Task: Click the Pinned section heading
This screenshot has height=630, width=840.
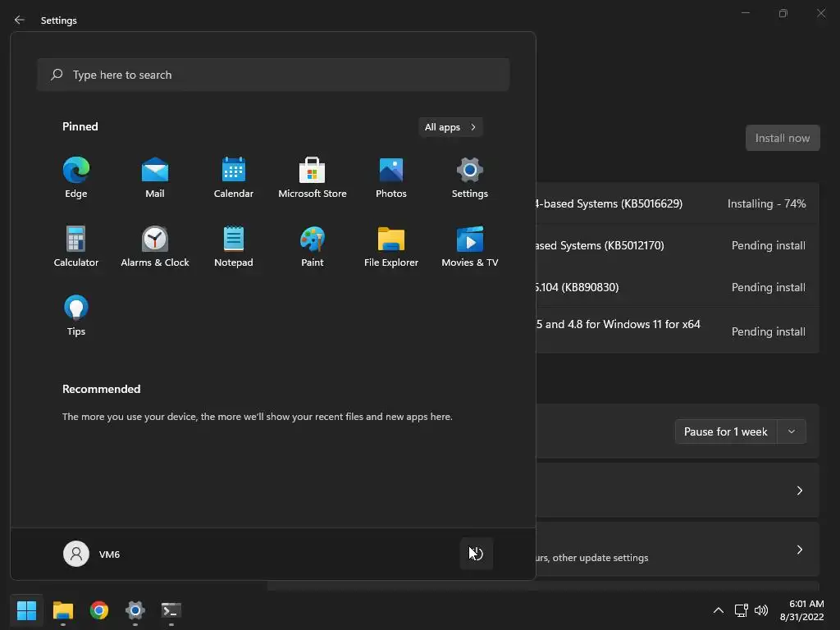Action: click(80, 126)
